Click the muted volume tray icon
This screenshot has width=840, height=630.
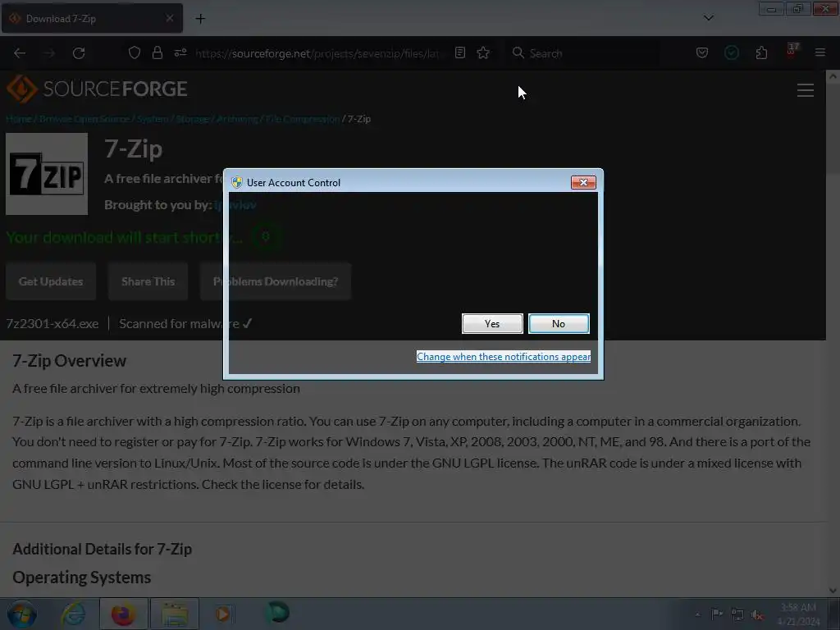[757, 615]
